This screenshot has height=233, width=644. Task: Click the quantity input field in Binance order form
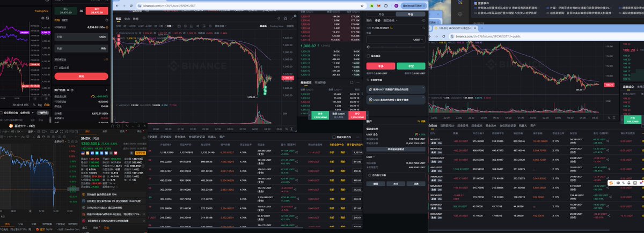pyautogui.click(x=396, y=40)
